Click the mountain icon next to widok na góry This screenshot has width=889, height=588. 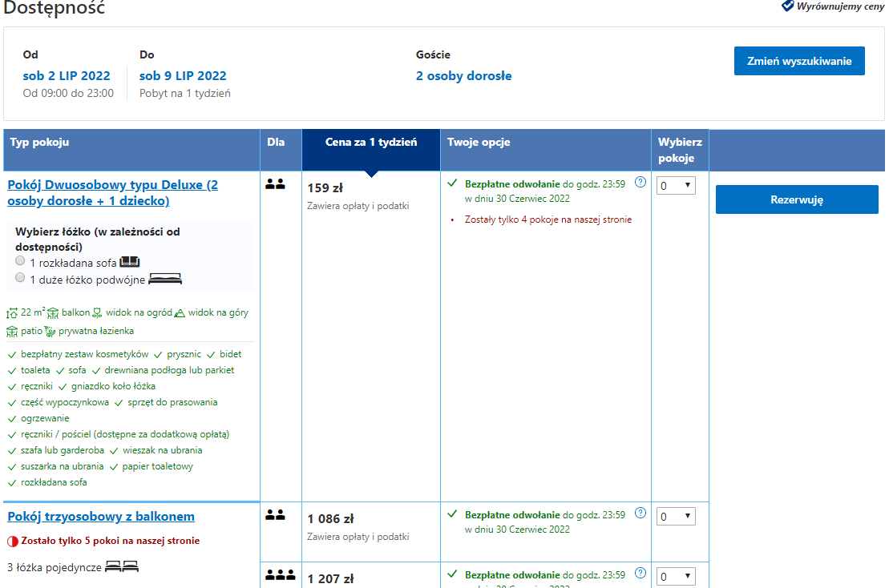(x=180, y=313)
